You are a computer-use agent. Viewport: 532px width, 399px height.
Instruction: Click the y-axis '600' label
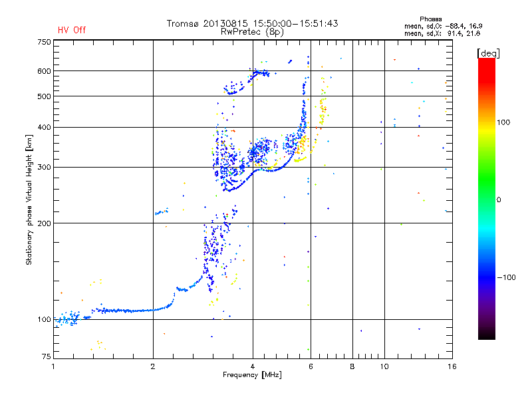pyautogui.click(x=44, y=71)
